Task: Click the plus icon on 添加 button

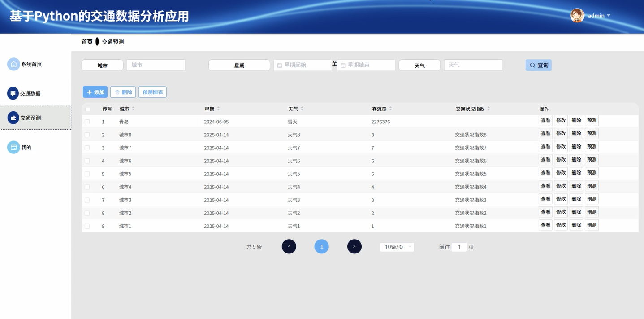Action: (88, 92)
